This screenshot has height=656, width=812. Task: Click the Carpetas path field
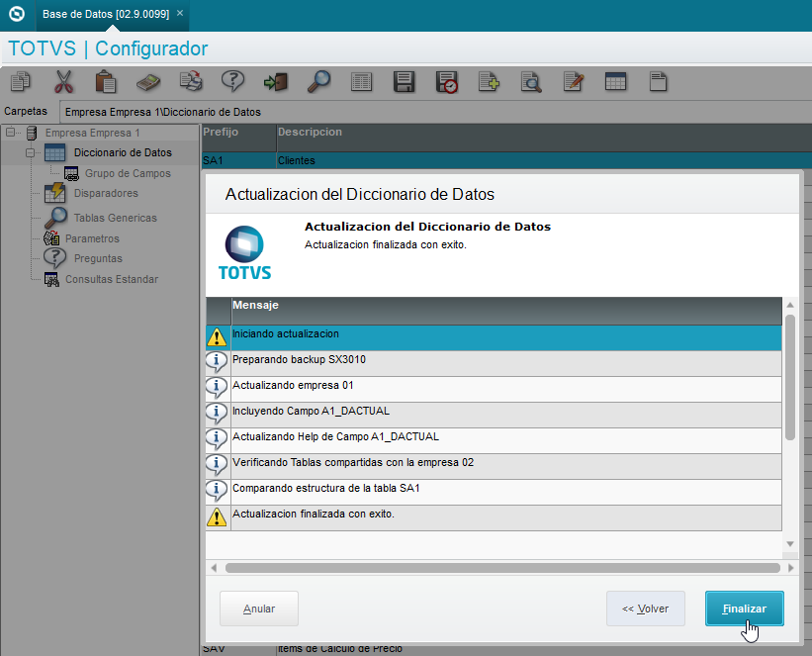click(x=435, y=112)
